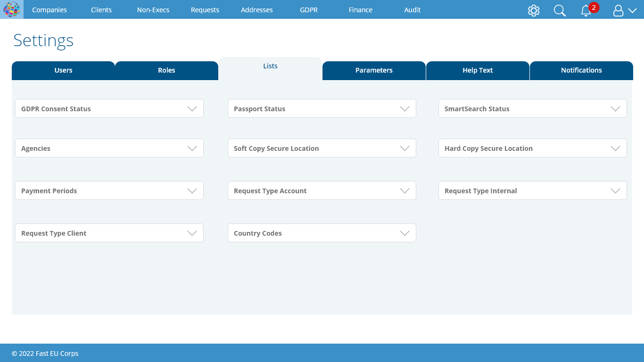Image resolution: width=644 pixels, height=362 pixels.
Task: Expand the Country Codes list
Action: (322, 233)
